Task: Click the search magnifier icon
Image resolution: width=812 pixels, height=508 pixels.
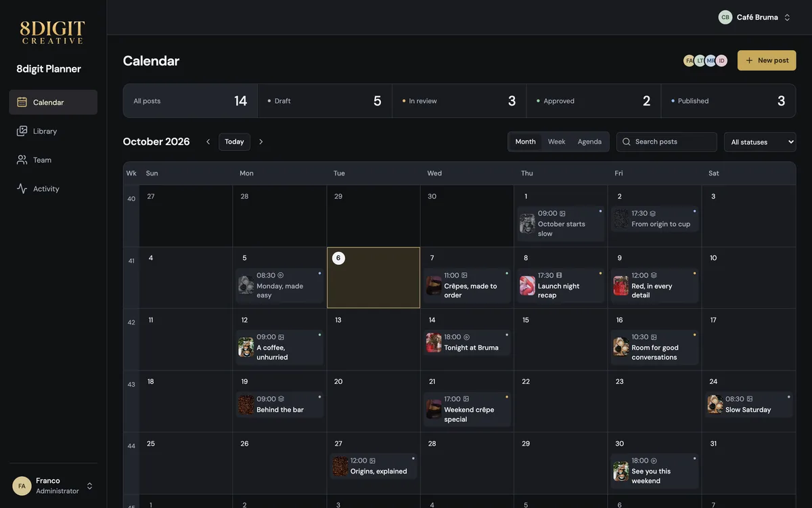Action: [x=627, y=142]
